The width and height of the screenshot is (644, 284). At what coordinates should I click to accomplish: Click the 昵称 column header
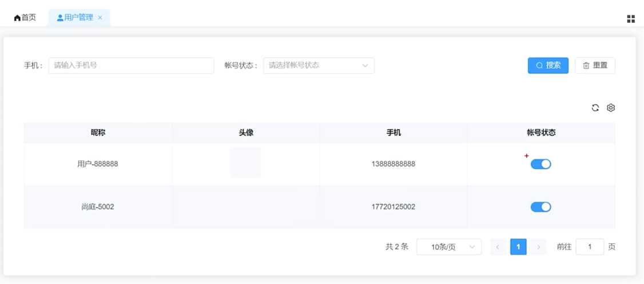pyautogui.click(x=98, y=133)
